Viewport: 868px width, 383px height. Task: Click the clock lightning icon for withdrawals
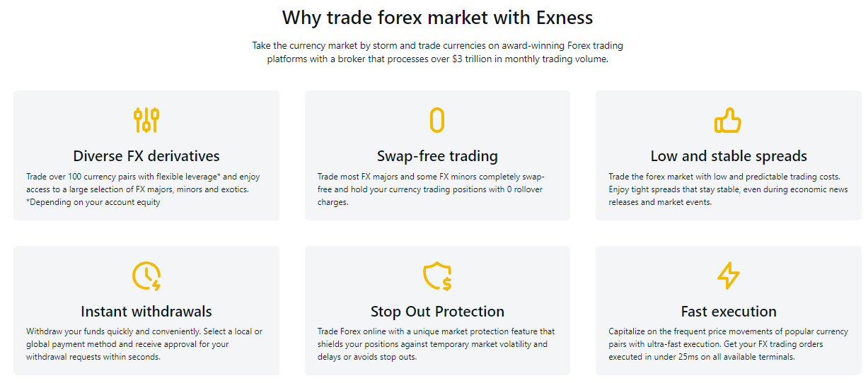[146, 276]
